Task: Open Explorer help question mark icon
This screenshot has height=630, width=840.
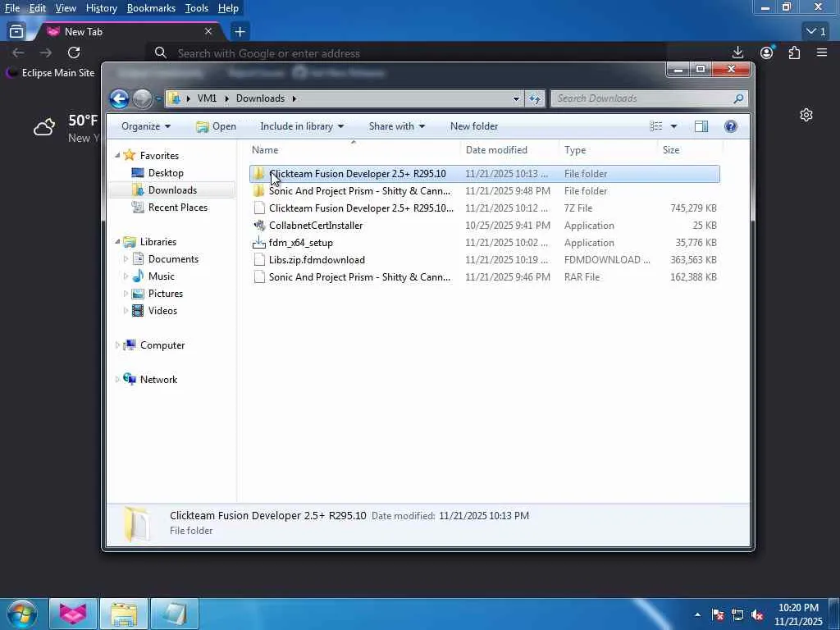Action: [730, 126]
